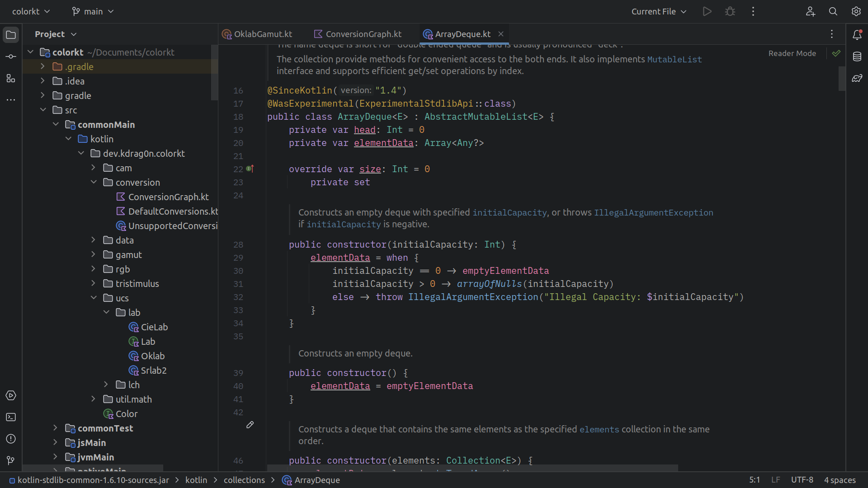Select the Oklab file in project tree
This screenshot has width=868, height=488.
click(152, 356)
